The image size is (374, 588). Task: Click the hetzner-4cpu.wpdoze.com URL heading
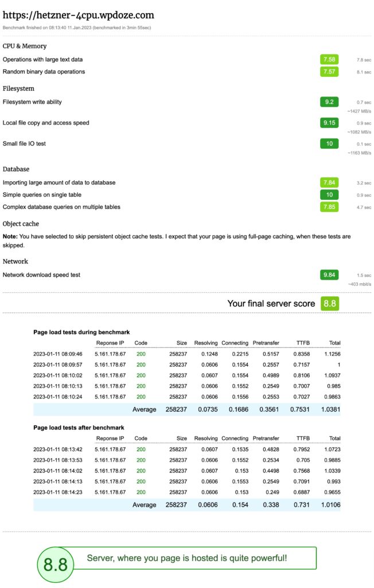[79, 16]
